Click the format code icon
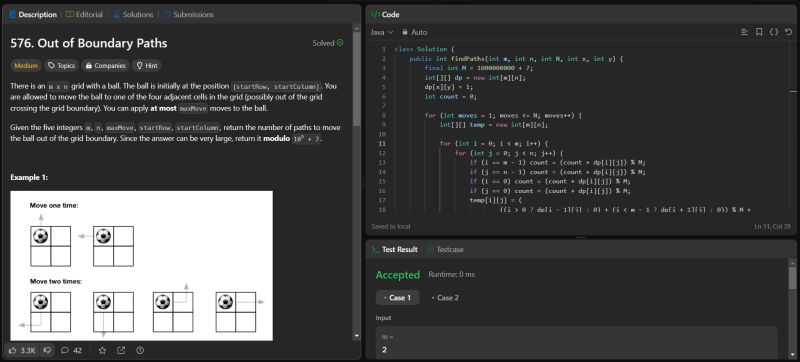 point(744,32)
